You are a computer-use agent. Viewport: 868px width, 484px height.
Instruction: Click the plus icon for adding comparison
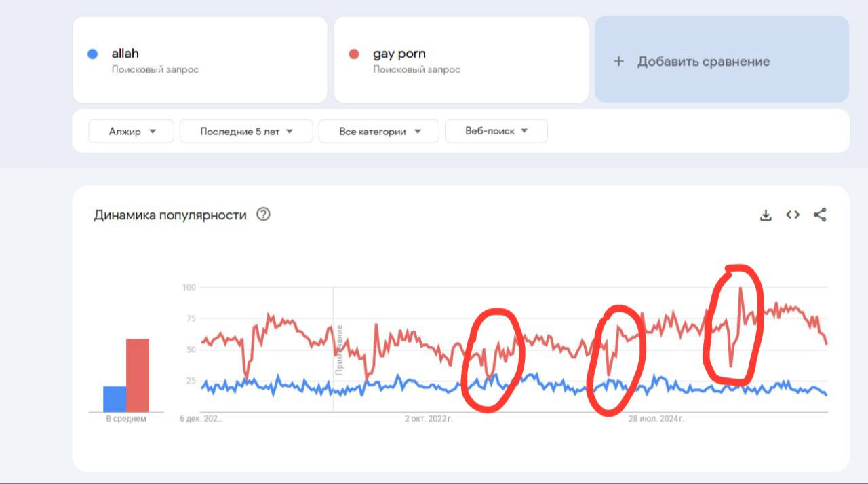point(618,62)
